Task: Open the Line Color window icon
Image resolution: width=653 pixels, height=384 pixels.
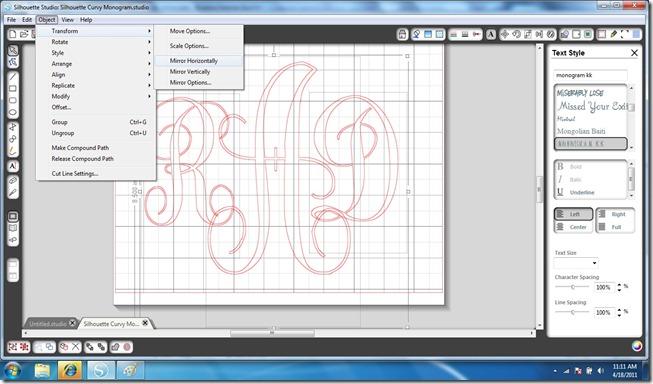Action: (454, 34)
